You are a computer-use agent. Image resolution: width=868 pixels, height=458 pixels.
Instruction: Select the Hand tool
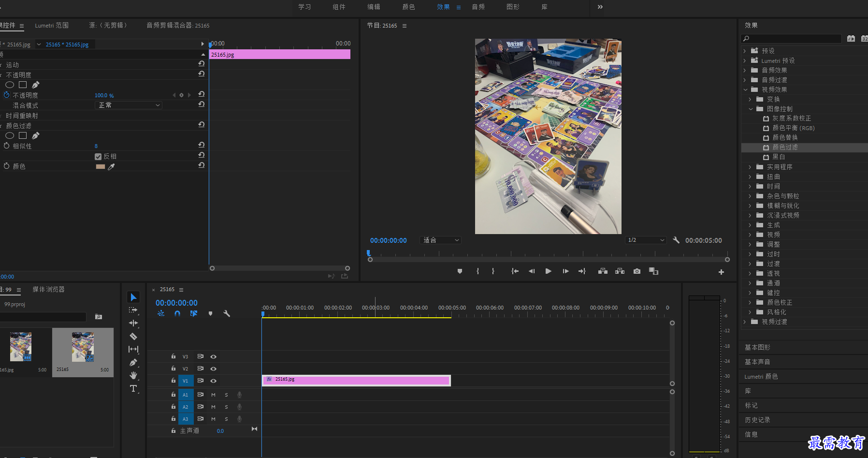(x=133, y=375)
